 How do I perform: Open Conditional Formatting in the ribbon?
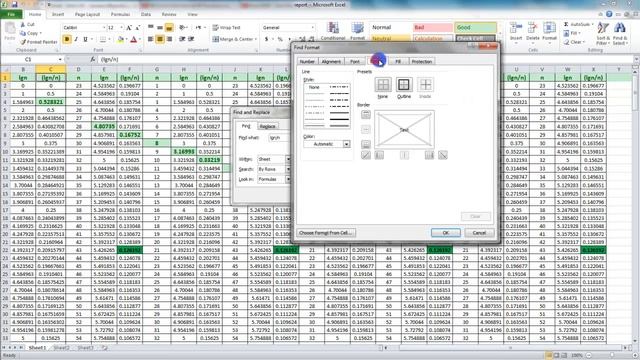[x=333, y=31]
